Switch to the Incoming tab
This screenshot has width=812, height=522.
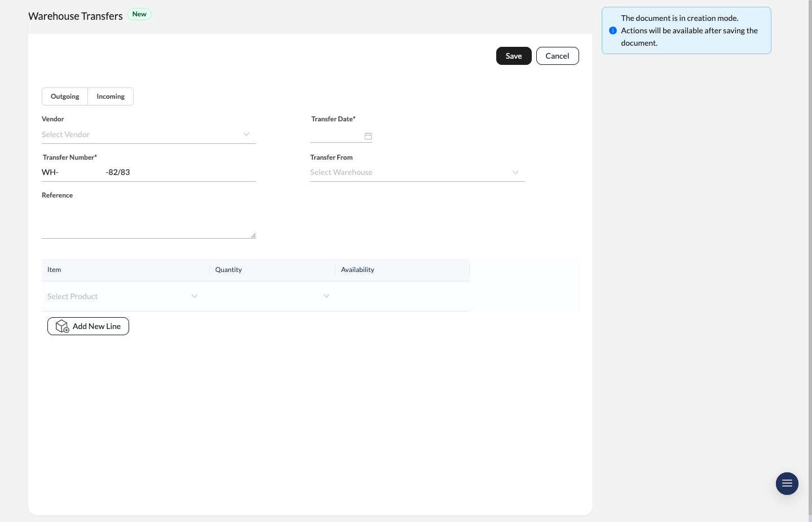[x=110, y=96]
